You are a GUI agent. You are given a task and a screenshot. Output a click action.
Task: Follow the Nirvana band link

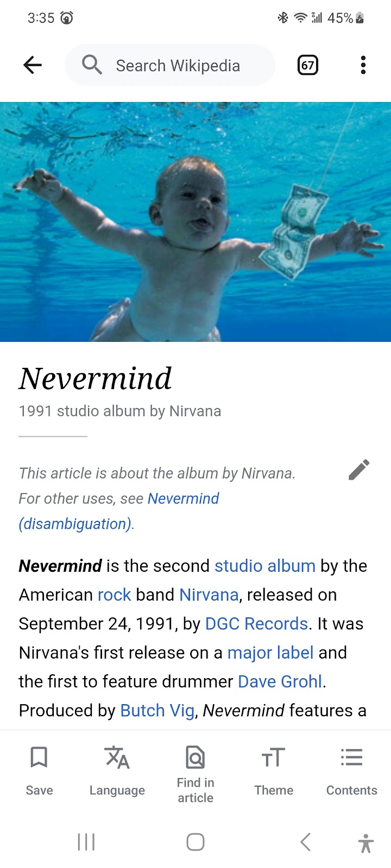pos(209,595)
